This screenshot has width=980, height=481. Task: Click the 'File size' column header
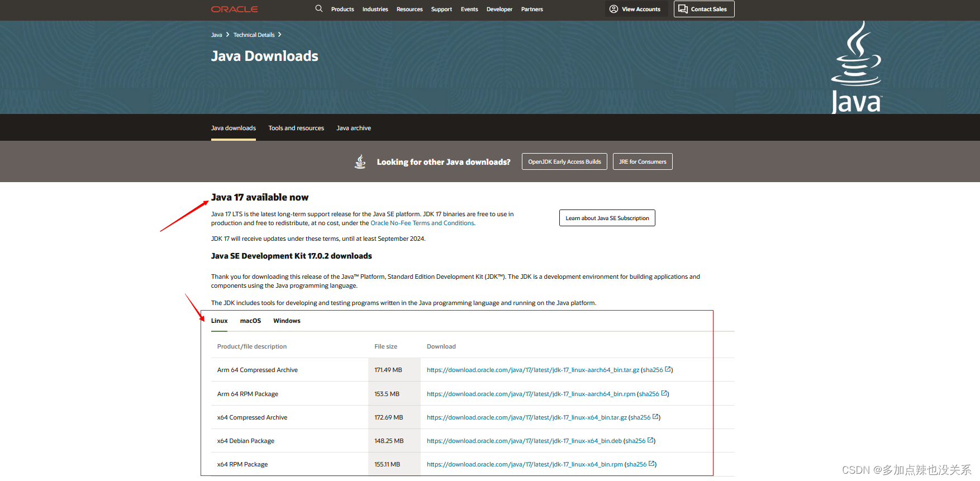[x=386, y=346]
